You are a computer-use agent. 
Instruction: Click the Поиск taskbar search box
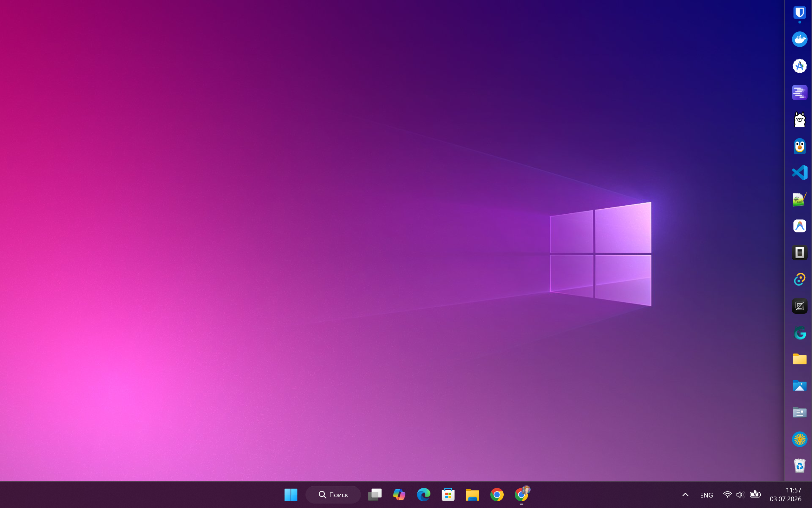tap(333, 495)
